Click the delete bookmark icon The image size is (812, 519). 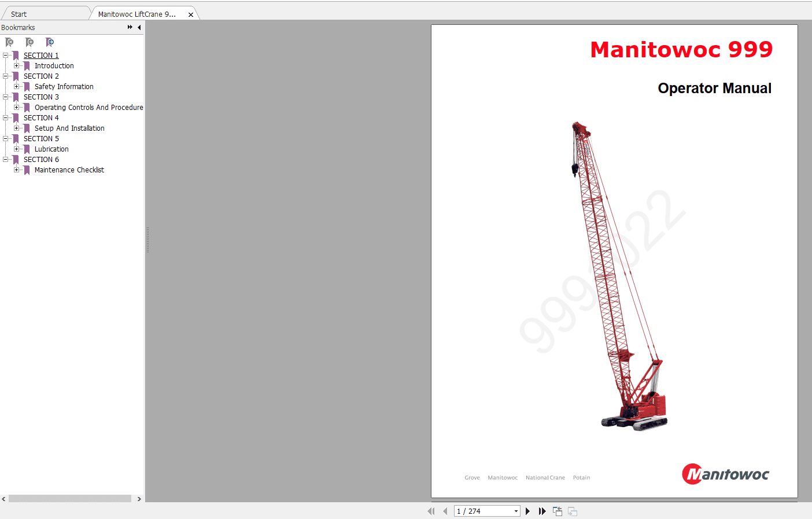10,42
